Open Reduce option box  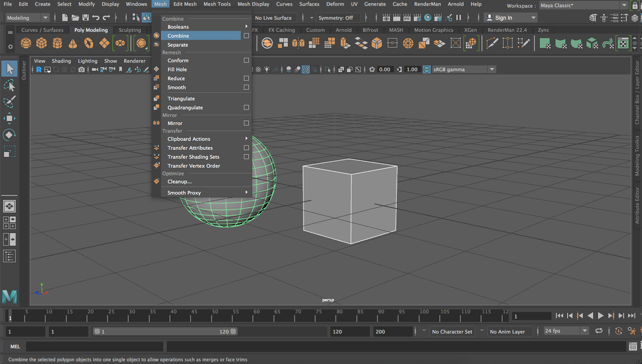pos(246,79)
